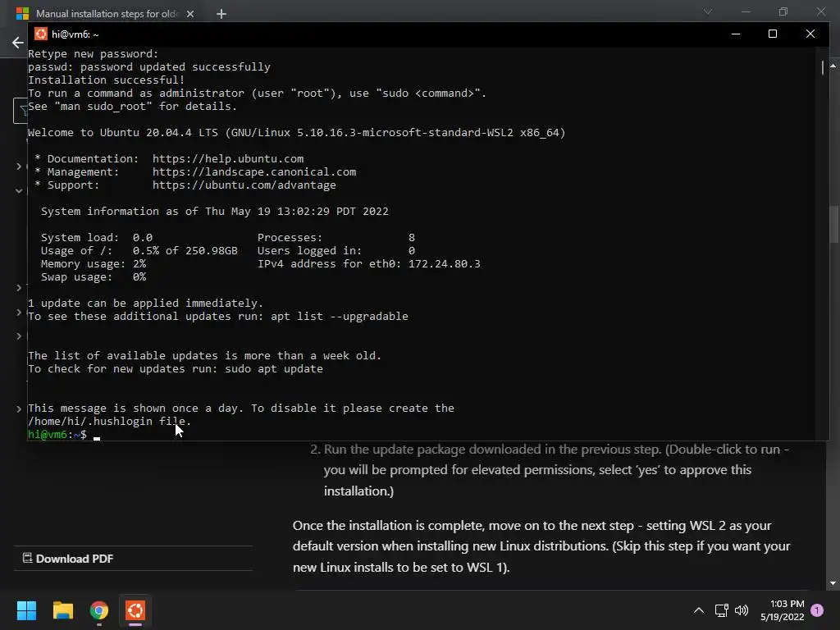Click the terminal window scrollbar thumb
Screen dimensions: 840x630
[822, 67]
